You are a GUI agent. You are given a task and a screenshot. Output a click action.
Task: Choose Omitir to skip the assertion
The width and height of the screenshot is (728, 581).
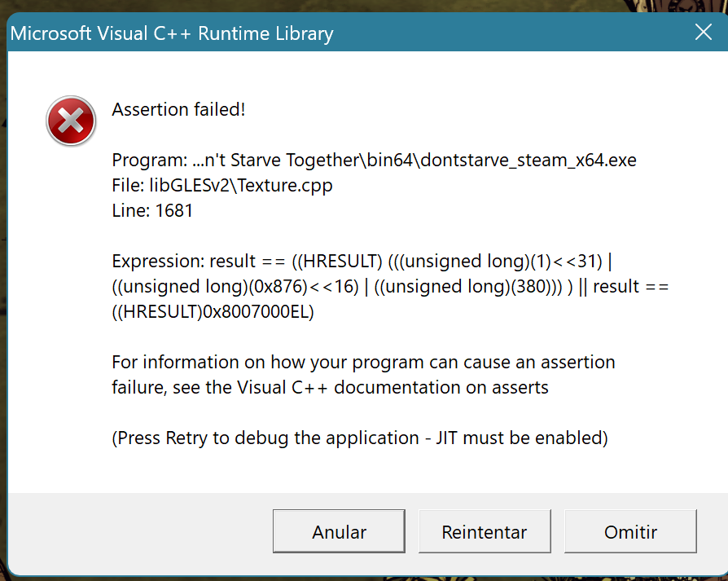[630, 530]
